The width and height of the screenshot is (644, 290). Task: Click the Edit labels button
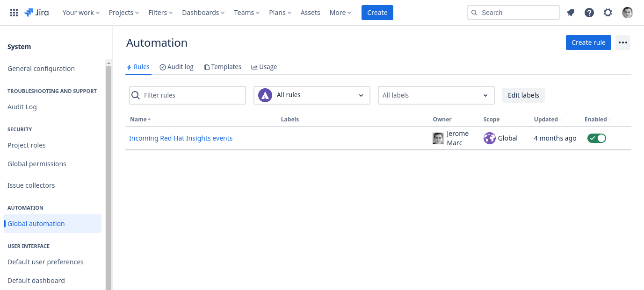[x=523, y=95]
